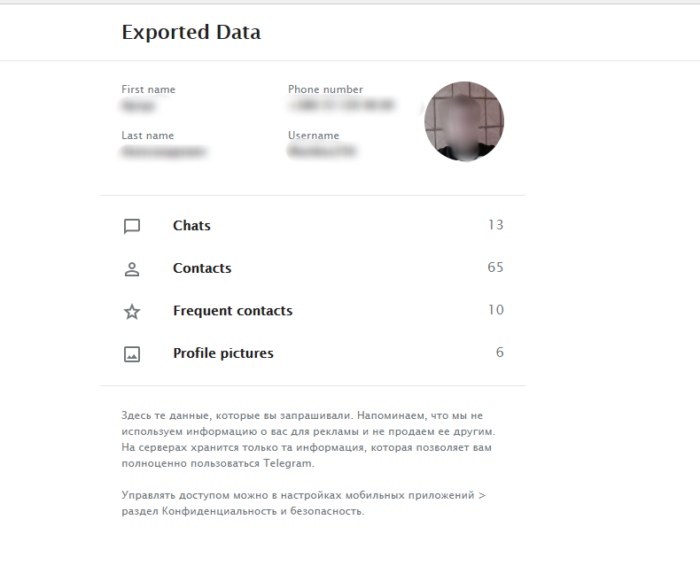Click the Exported Data heading
The width and height of the screenshot is (700, 566).
[x=191, y=32]
